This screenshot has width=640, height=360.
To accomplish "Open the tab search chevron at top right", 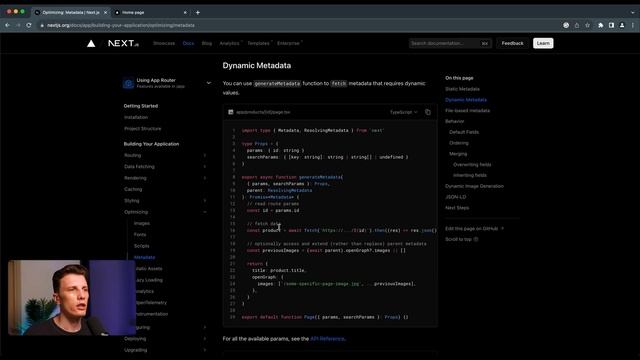I will 633,13.
